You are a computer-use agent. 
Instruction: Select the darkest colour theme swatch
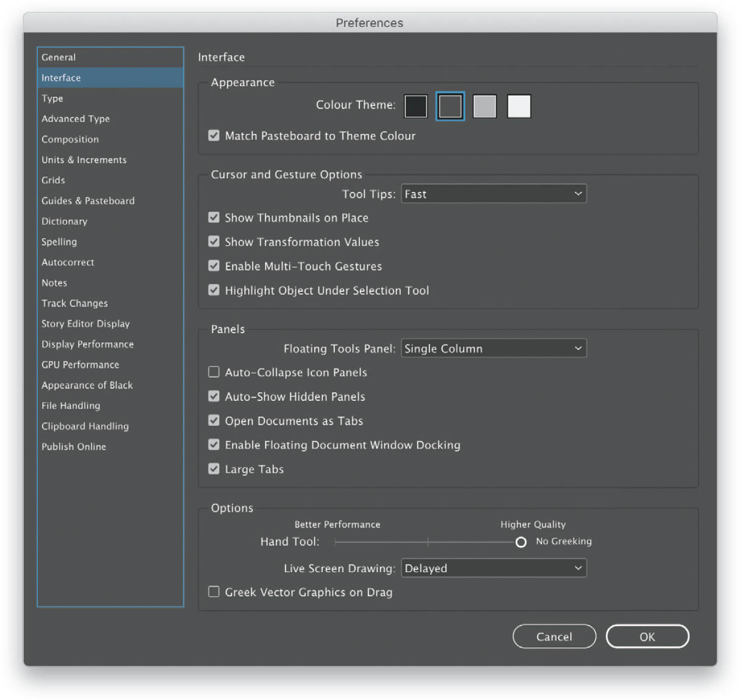point(416,107)
